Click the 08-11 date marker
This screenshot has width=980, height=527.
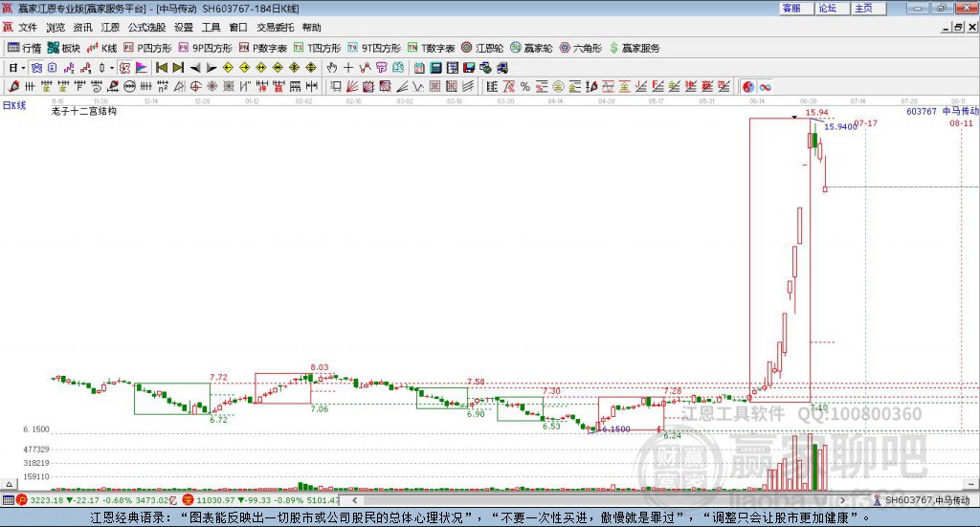(x=961, y=123)
